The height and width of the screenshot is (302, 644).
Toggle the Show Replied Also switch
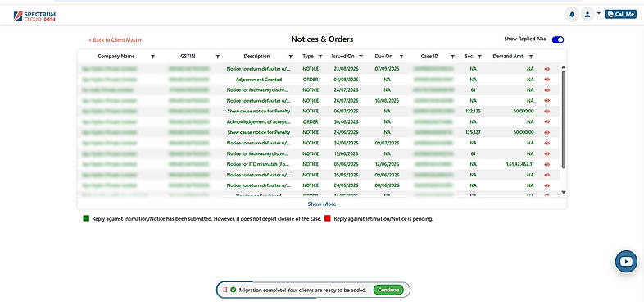(x=558, y=39)
